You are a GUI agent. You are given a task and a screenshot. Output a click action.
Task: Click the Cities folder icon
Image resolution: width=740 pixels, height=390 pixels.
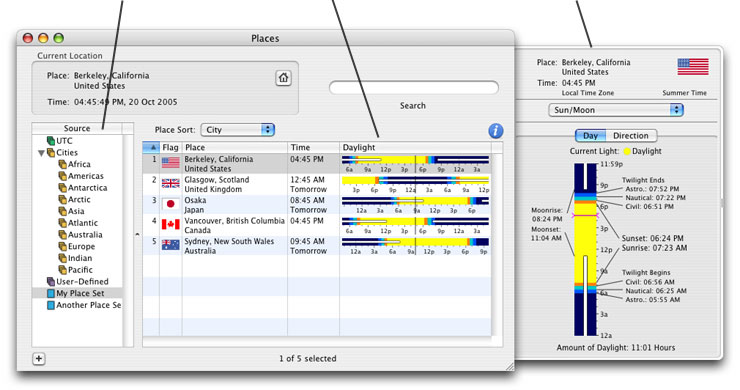[51, 153]
